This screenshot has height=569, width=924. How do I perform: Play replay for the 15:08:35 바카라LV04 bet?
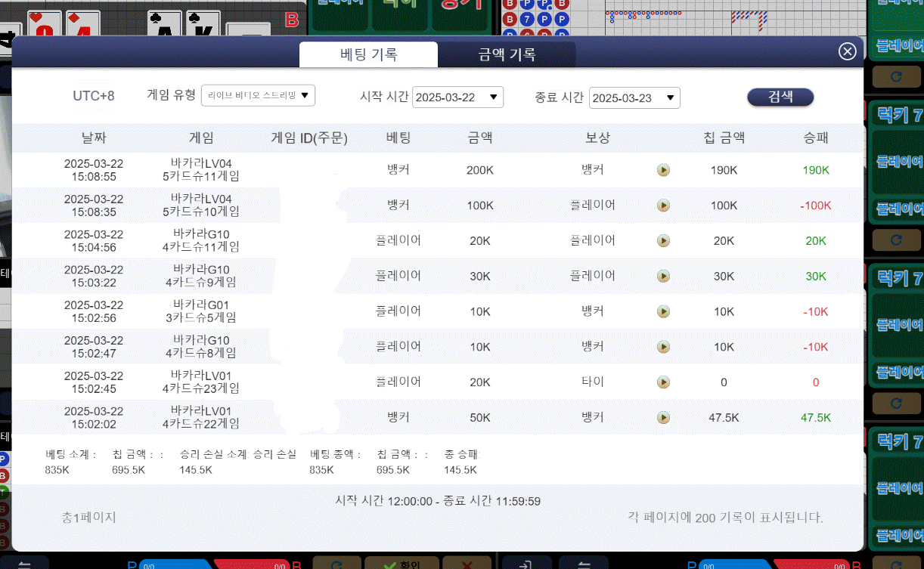[x=663, y=206]
